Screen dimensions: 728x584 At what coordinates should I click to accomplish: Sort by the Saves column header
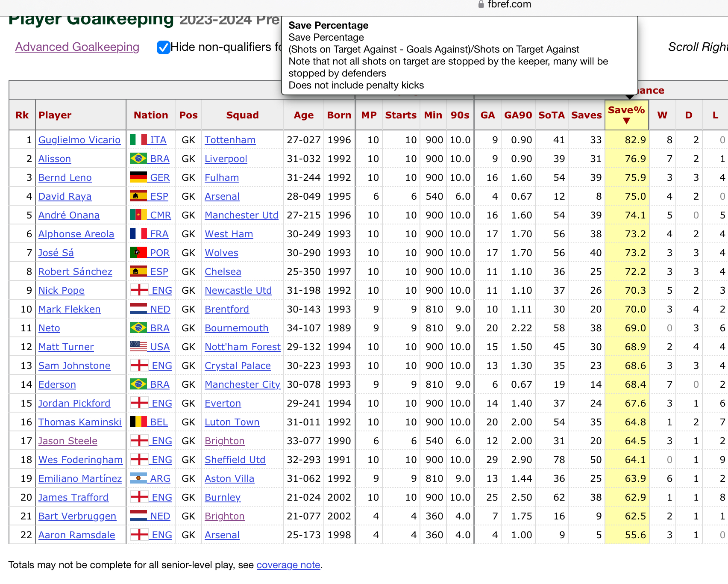pyautogui.click(x=586, y=115)
